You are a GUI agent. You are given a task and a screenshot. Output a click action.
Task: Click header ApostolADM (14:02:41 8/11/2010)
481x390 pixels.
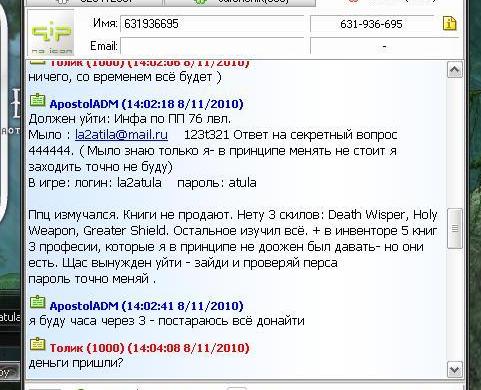click(147, 306)
